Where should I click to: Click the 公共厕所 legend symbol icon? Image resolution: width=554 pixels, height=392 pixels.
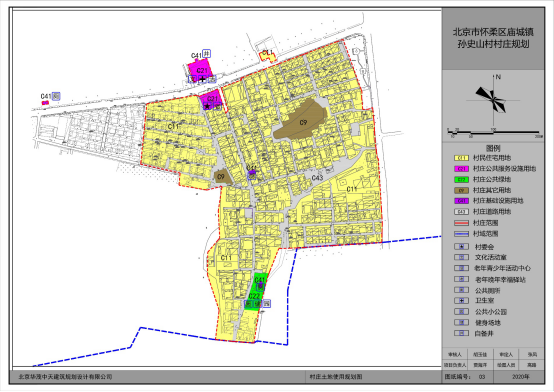[461, 290]
